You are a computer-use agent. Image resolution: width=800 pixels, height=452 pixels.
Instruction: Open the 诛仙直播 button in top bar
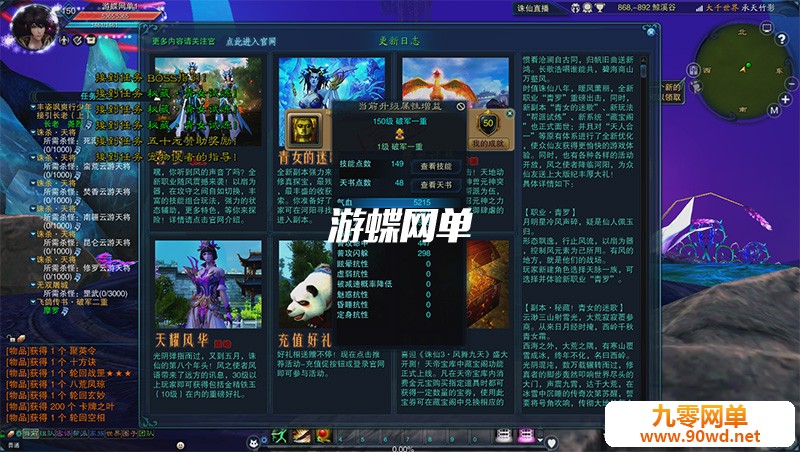(533, 8)
